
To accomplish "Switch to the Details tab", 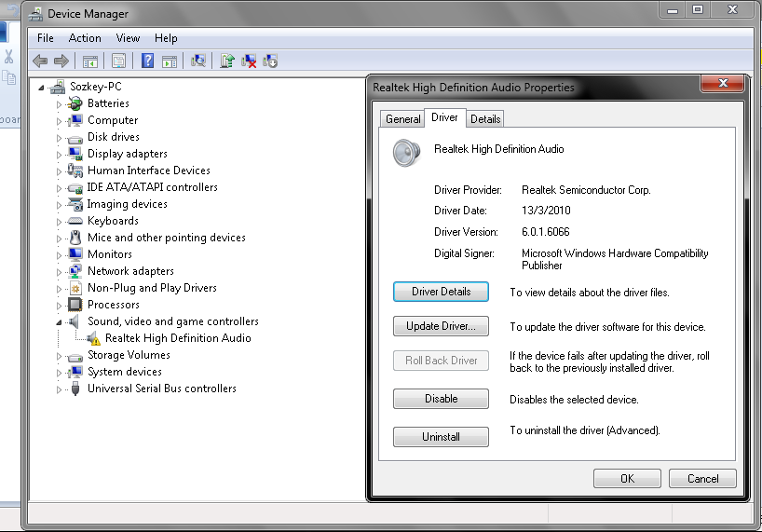I will 485,119.
